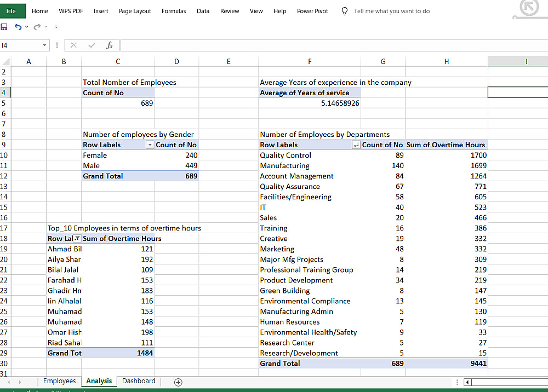Open filter dropdown in Top_10 Employees table

(77, 239)
